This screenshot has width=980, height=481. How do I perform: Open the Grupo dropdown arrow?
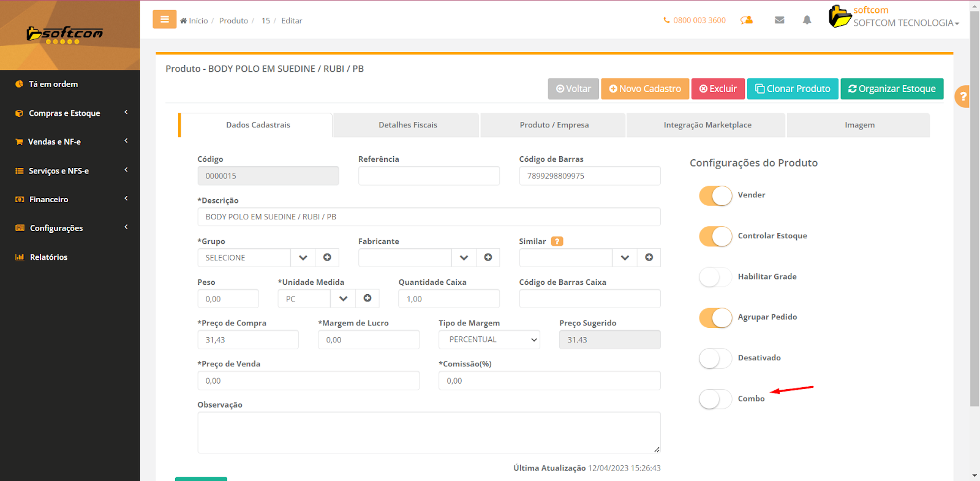coord(303,257)
